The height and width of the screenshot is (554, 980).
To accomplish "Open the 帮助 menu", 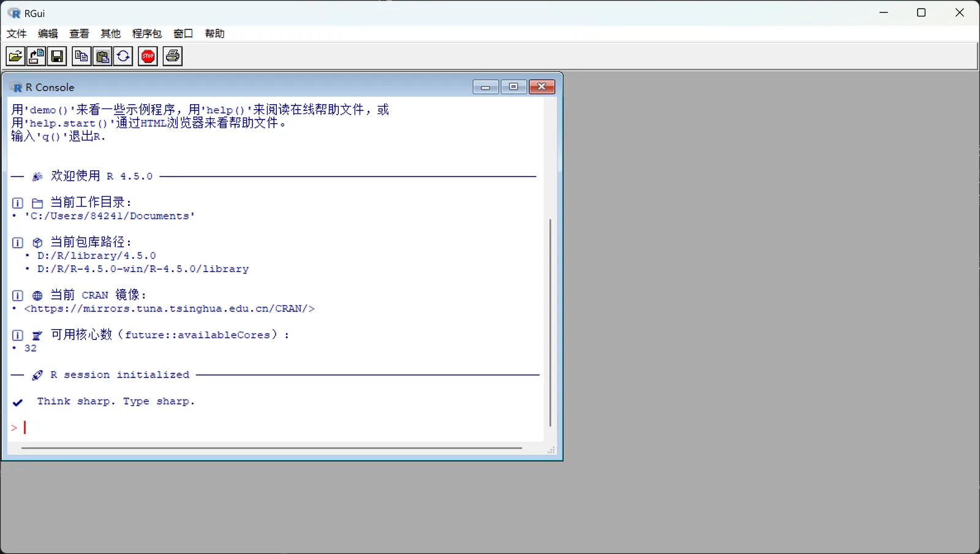I will pos(214,34).
